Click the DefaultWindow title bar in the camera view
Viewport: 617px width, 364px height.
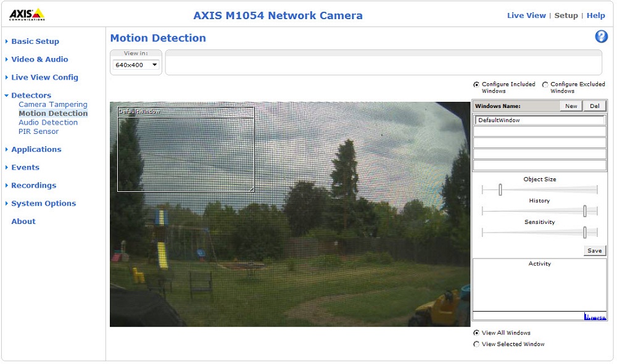coord(186,112)
